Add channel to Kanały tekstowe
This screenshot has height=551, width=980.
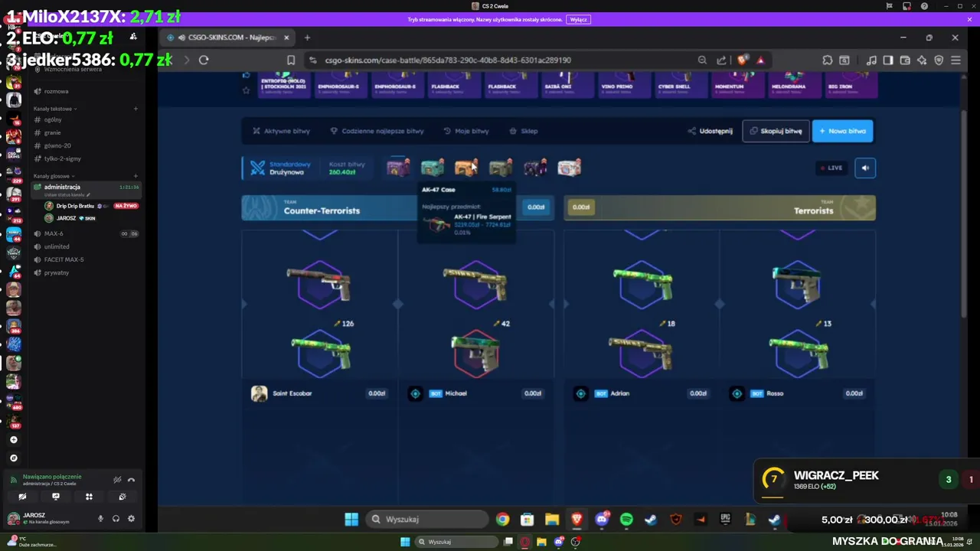136,109
